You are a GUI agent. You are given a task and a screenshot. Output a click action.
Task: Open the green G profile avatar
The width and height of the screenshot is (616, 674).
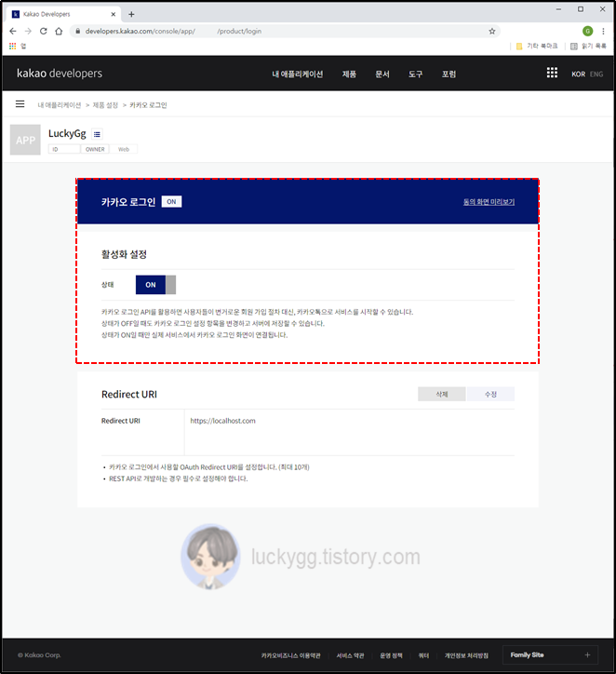pos(588,31)
